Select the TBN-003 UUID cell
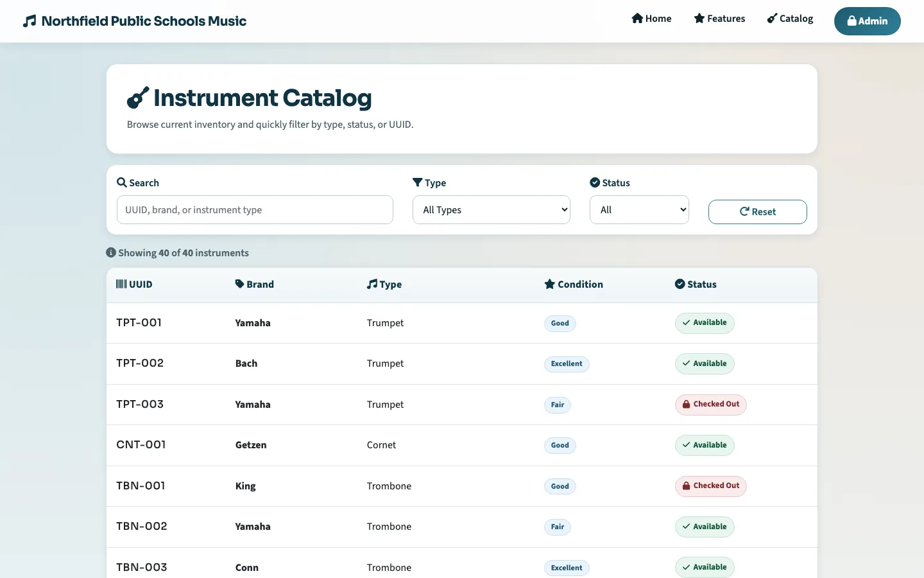The image size is (924, 578). coord(142,567)
